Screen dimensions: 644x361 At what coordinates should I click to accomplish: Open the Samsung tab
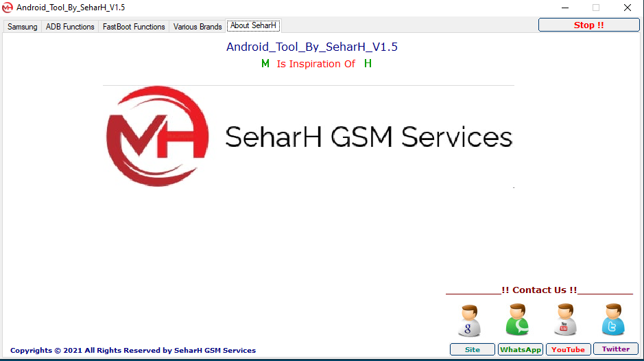point(22,27)
